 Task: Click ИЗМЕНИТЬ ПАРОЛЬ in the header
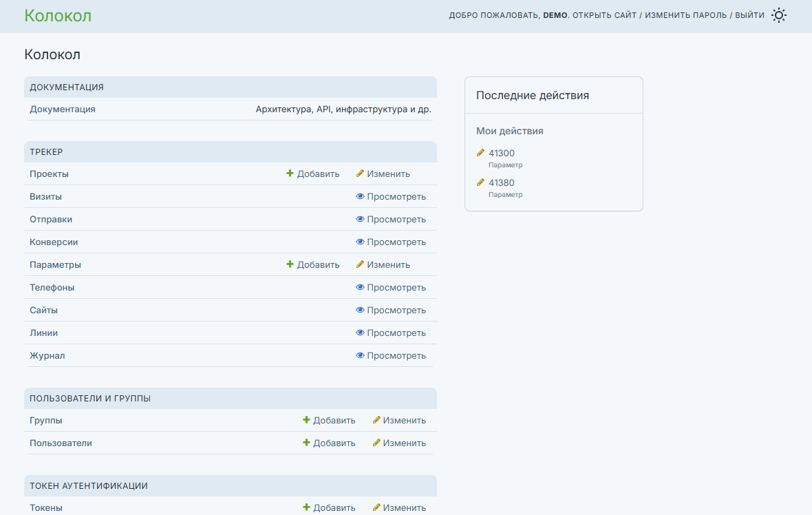click(685, 16)
